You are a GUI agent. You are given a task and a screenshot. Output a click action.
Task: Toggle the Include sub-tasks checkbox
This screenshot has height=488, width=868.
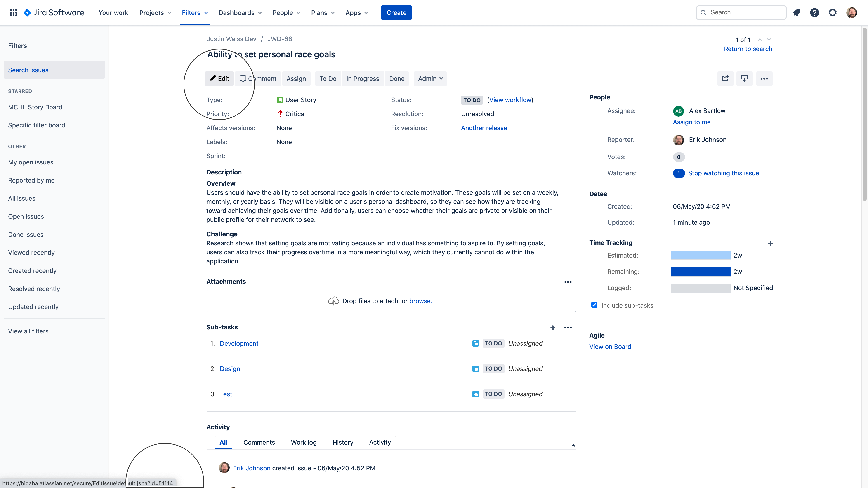[x=594, y=305]
